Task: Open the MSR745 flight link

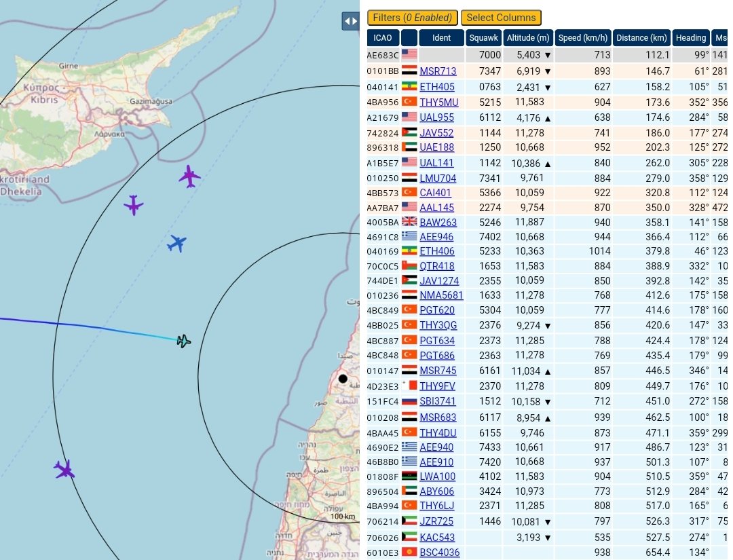Action: point(438,371)
